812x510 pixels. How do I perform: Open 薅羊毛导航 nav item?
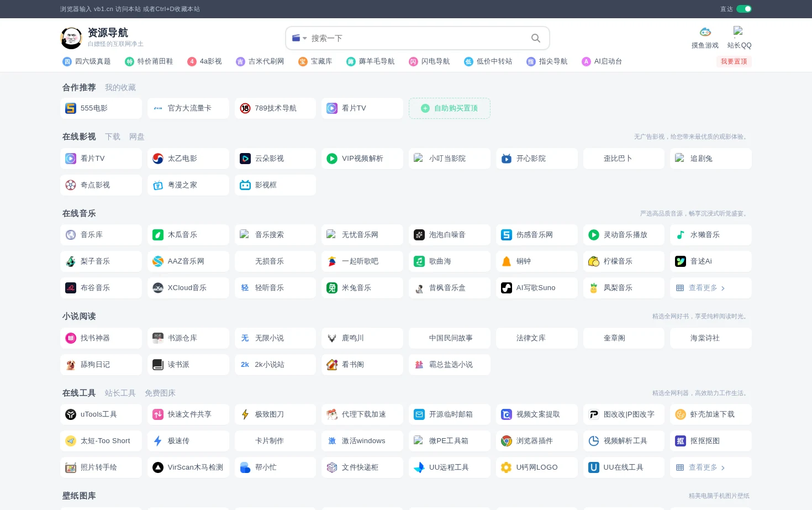click(371, 61)
